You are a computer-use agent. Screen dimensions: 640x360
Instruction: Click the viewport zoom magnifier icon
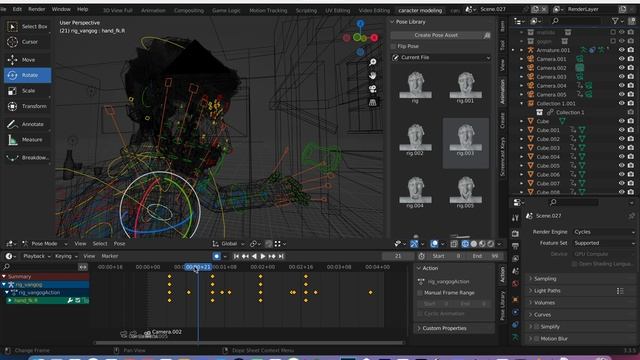point(372,62)
